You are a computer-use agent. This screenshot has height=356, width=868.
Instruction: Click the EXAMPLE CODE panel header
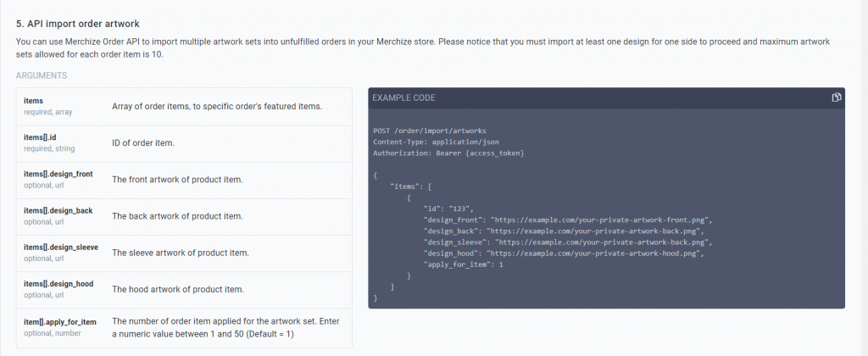pyautogui.click(x=606, y=97)
